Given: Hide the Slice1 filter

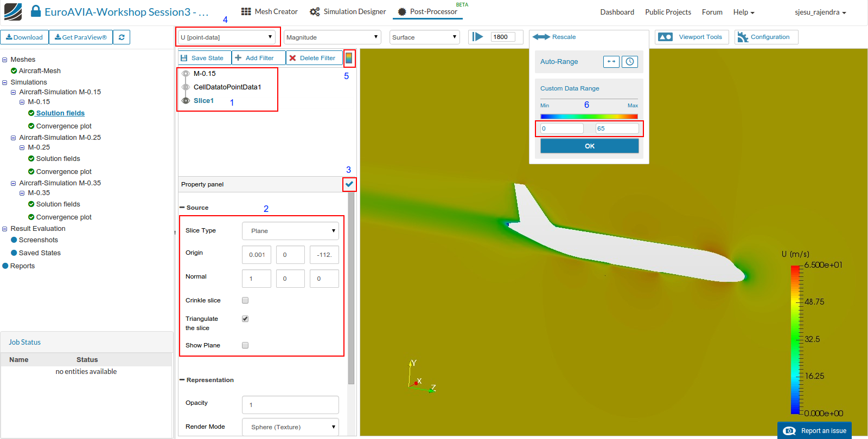Looking at the screenshot, I should (186, 101).
